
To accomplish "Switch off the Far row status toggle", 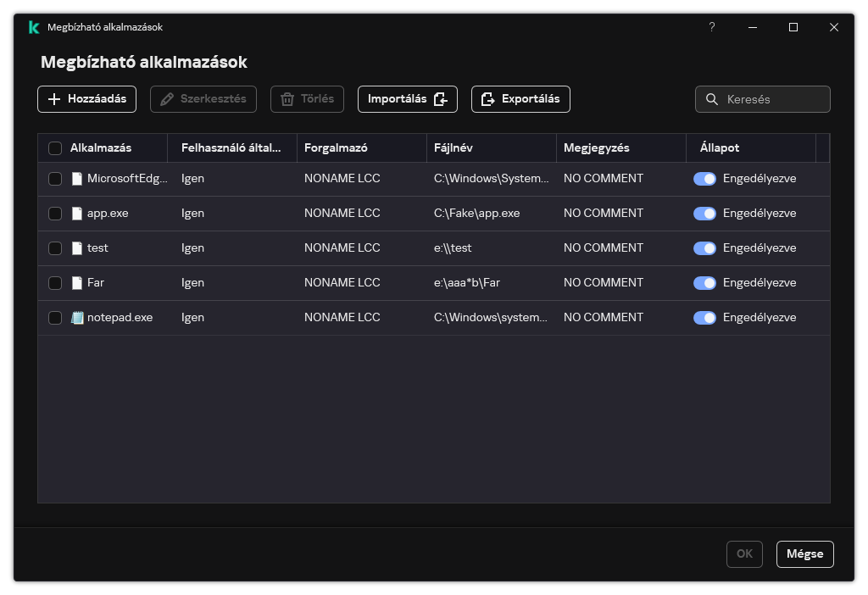I will (704, 283).
